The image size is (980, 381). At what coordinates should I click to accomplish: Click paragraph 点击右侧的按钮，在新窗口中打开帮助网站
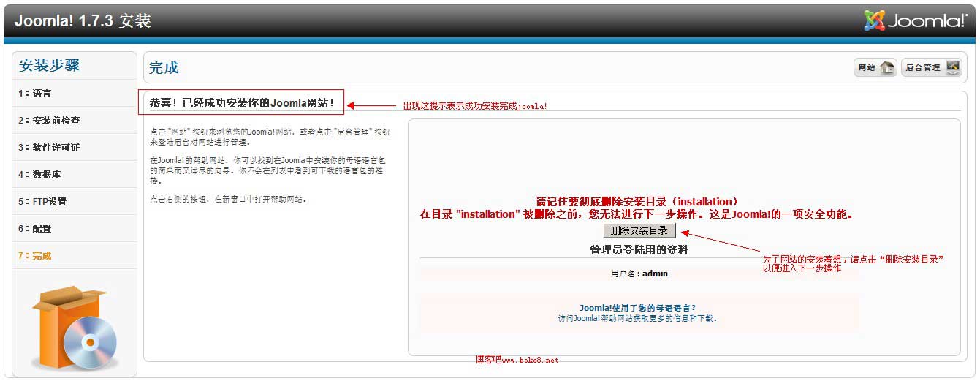[x=228, y=199]
